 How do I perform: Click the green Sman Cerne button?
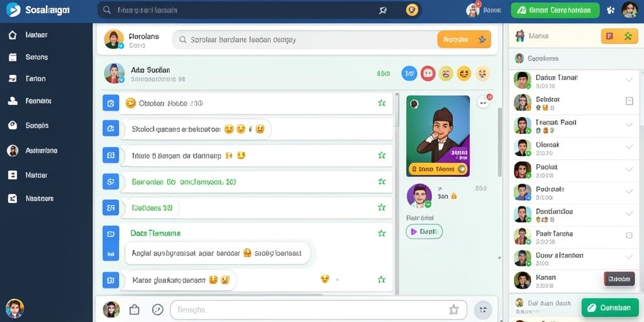pos(555,10)
